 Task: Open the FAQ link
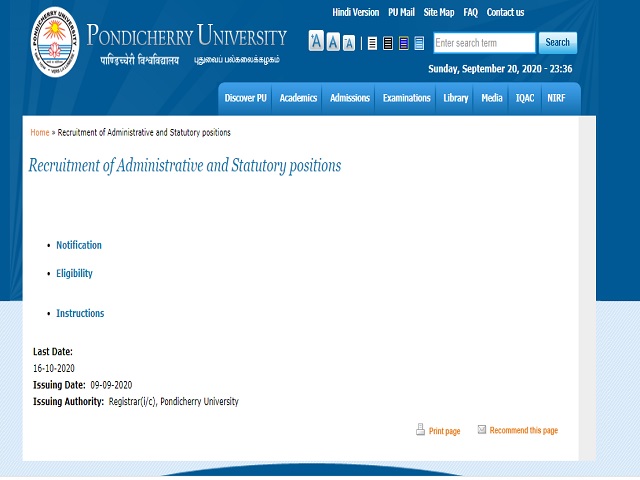470,13
